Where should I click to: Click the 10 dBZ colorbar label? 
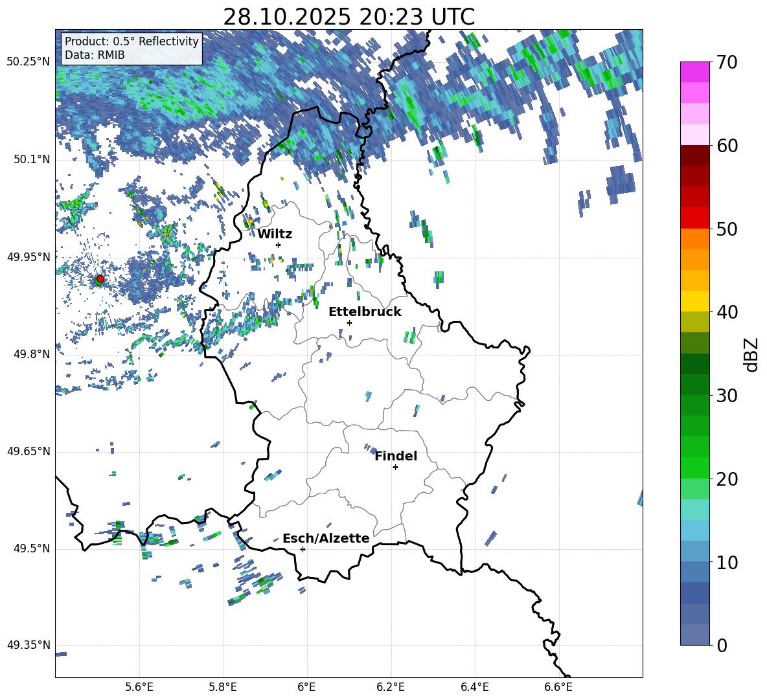(726, 562)
